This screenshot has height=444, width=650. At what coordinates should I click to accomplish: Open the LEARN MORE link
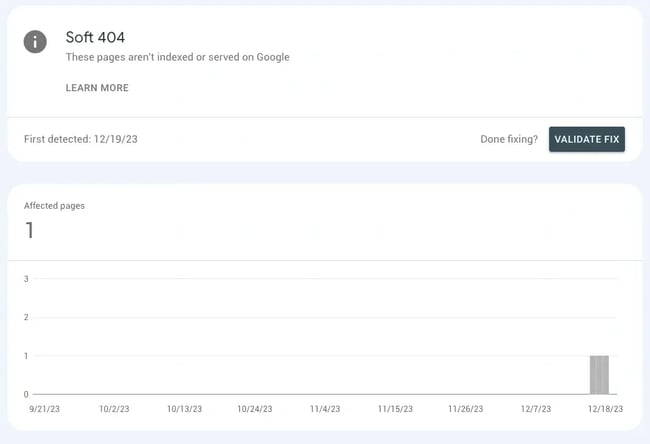(97, 88)
